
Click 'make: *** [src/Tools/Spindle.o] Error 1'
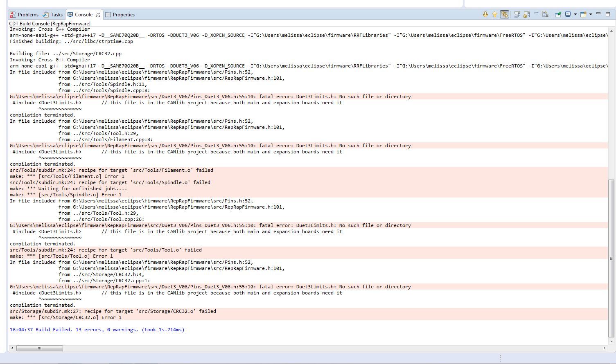65,195
